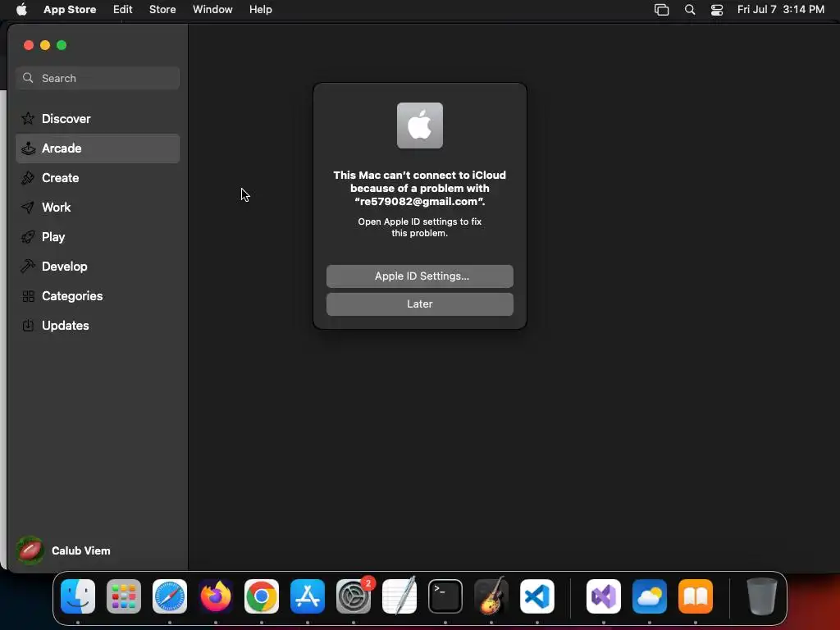Open the Help menu
840x630 pixels.
260,9
